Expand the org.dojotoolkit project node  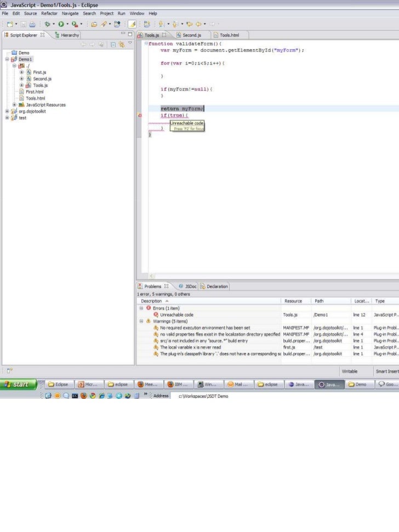coord(8,111)
